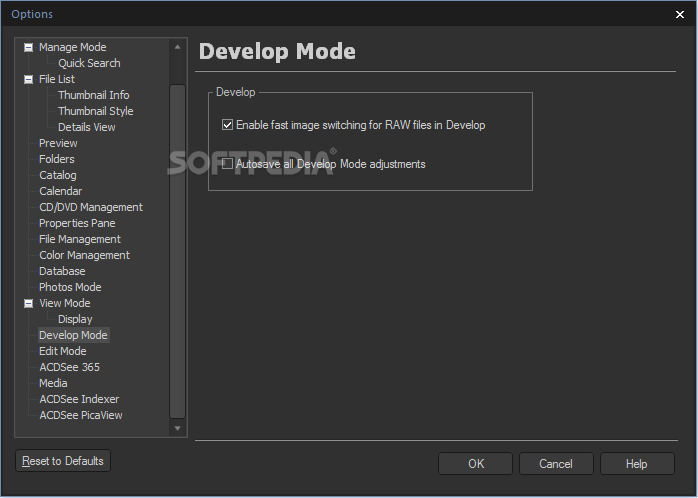Open Thumbnail Style settings
Screen dimensions: 698x498
(96, 111)
